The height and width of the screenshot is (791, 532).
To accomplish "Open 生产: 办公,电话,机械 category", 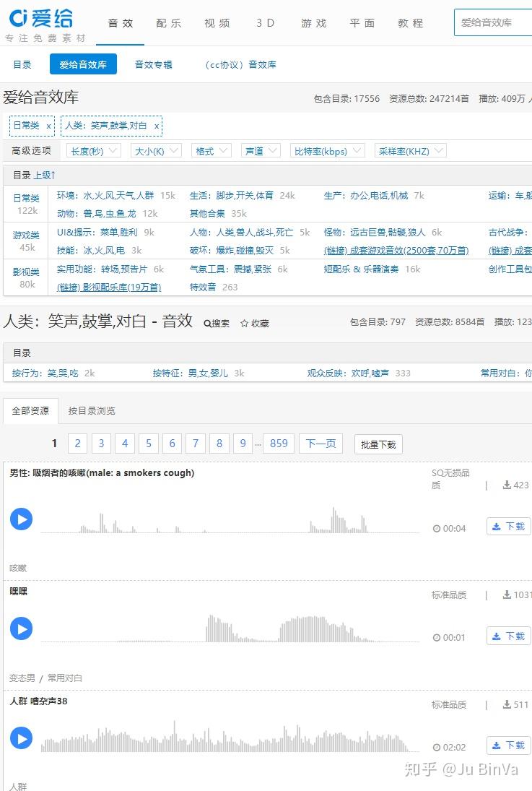I will [366, 196].
